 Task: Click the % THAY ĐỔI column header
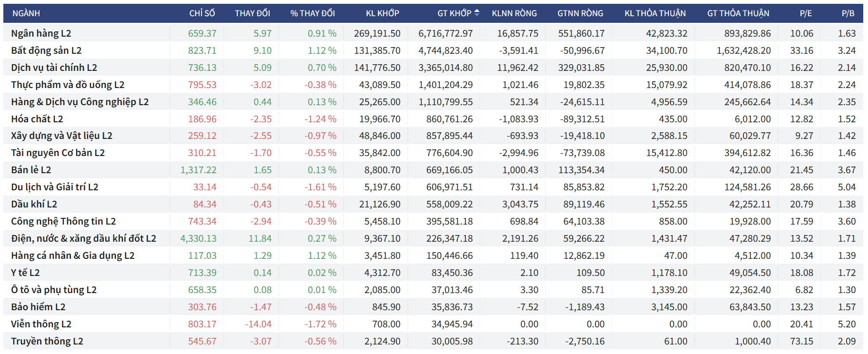click(x=313, y=13)
